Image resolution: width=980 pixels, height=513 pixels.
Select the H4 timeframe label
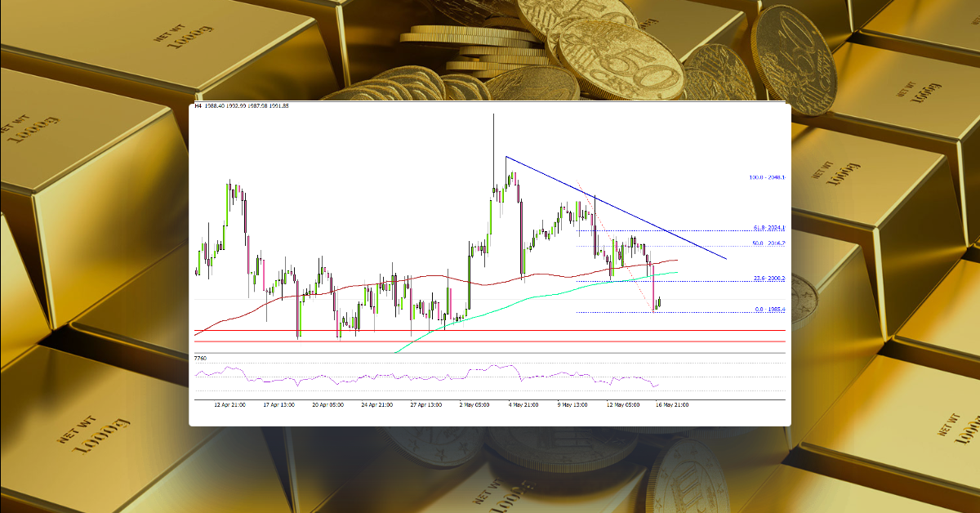point(196,107)
